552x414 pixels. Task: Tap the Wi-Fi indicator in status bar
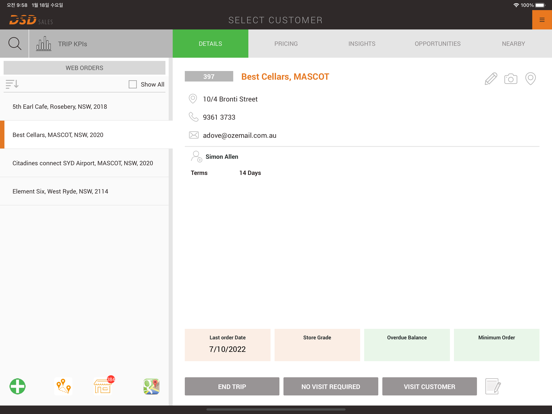[x=516, y=5]
